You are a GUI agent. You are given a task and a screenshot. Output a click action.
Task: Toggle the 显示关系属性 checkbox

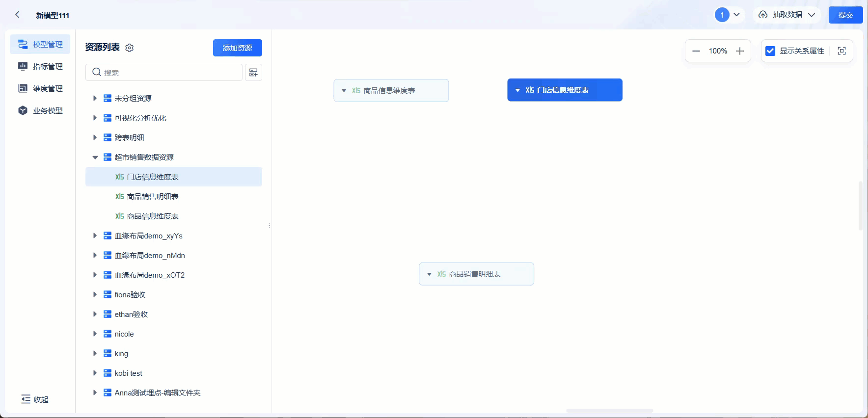pos(770,51)
